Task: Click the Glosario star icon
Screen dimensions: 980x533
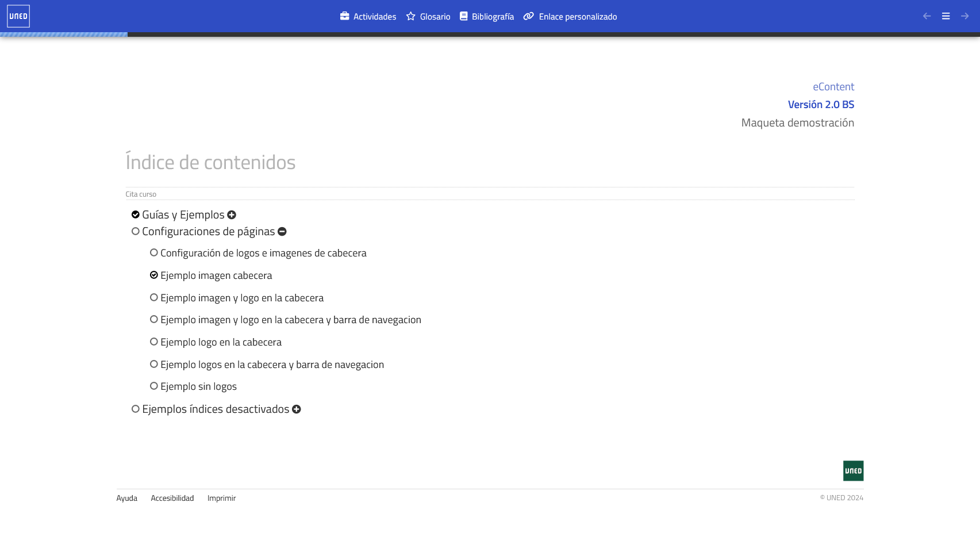Action: [x=411, y=16]
